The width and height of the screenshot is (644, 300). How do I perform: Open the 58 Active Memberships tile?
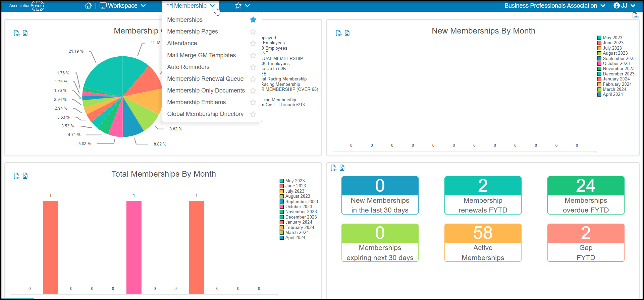(483, 243)
